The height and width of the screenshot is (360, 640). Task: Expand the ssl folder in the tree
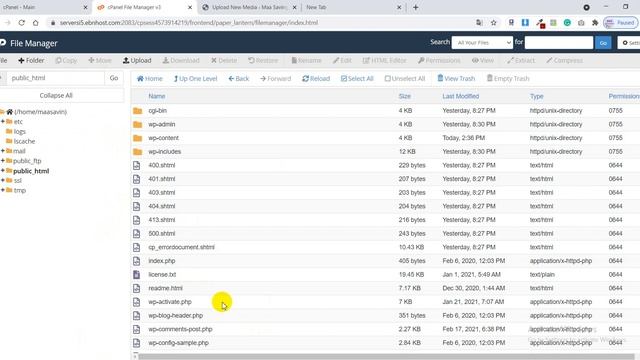(x=3, y=180)
